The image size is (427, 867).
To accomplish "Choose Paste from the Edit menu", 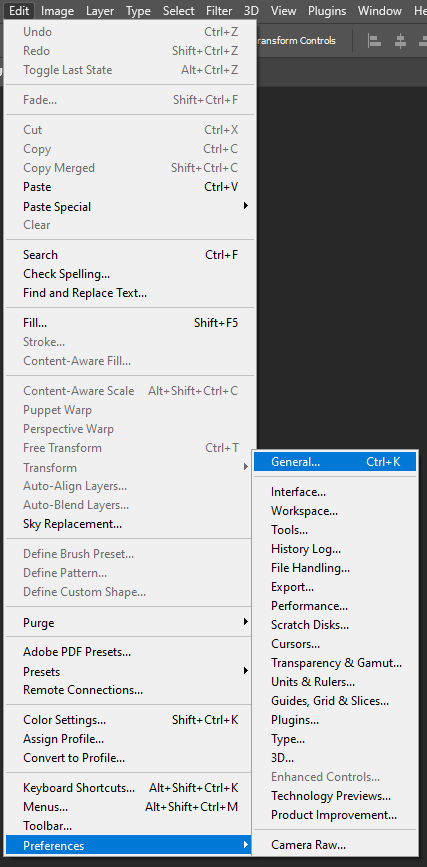I will coord(131,187).
